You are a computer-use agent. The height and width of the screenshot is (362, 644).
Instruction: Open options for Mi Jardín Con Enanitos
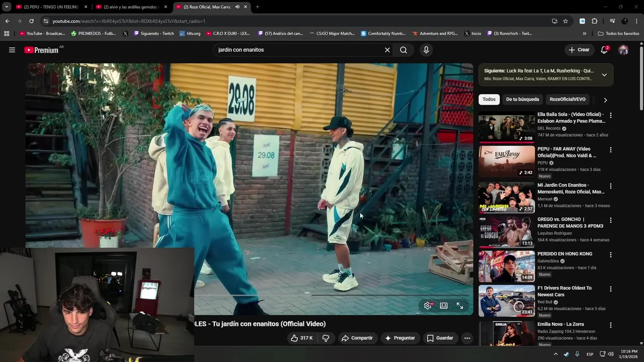point(610,186)
